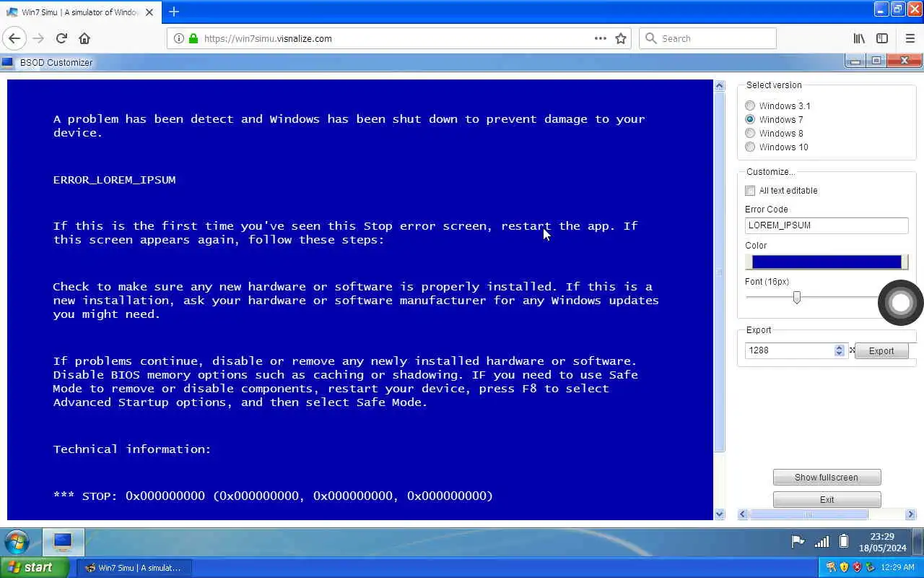Click the Windows 7 start orb
This screenshot has width=924, height=578.
pyautogui.click(x=17, y=542)
